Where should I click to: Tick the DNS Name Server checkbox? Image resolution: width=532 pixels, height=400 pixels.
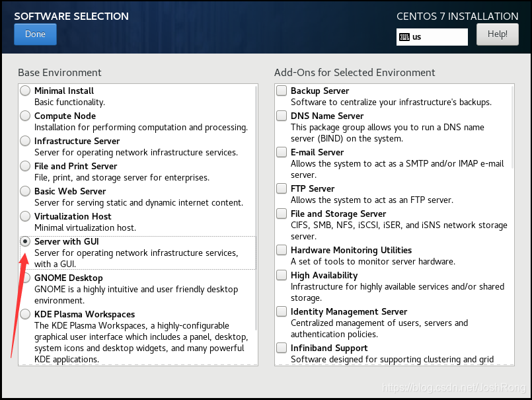click(x=282, y=116)
